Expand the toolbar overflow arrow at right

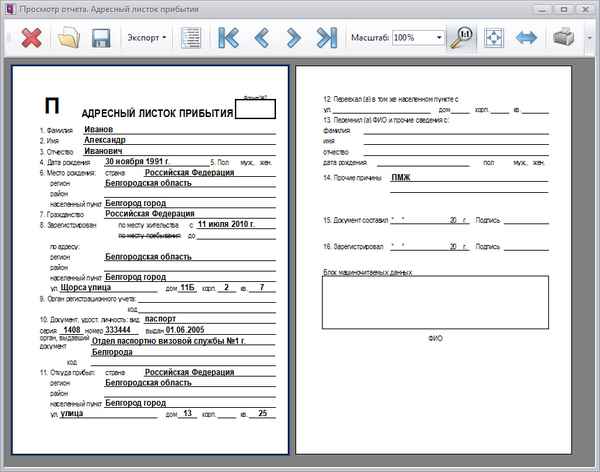click(x=590, y=38)
